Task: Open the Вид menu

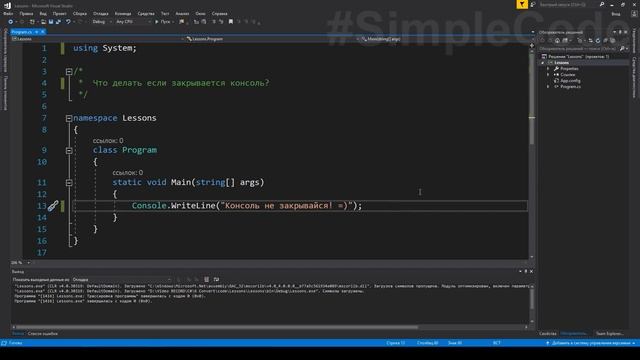Action: tap(43, 13)
